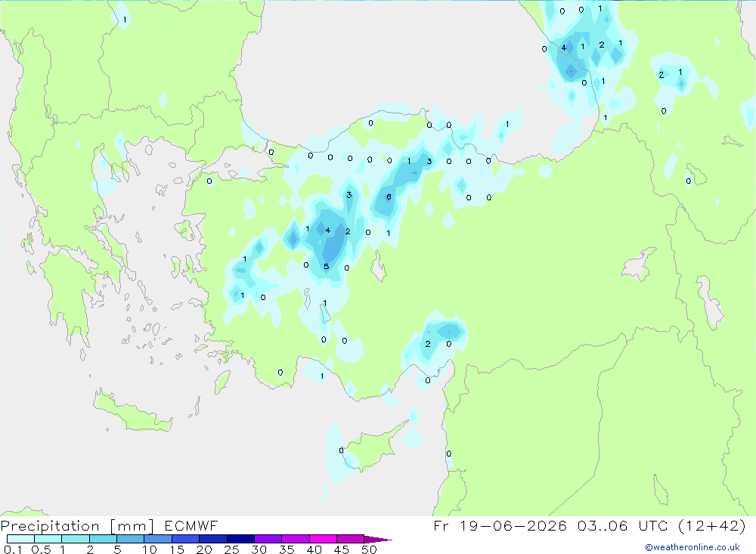Select the 30–35 mm purple legend swatch
This screenshot has width=756, height=554.
coord(268,539)
